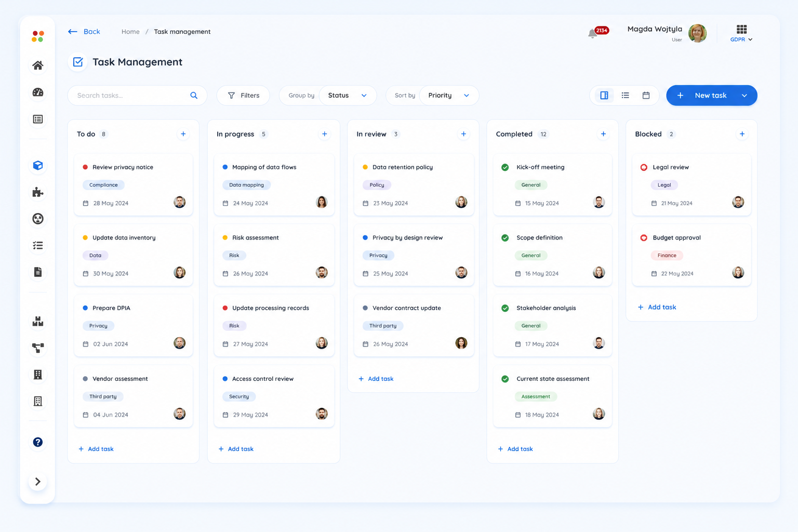
Task: Open Magda Wojtyla's profile avatar
Action: [697, 33]
